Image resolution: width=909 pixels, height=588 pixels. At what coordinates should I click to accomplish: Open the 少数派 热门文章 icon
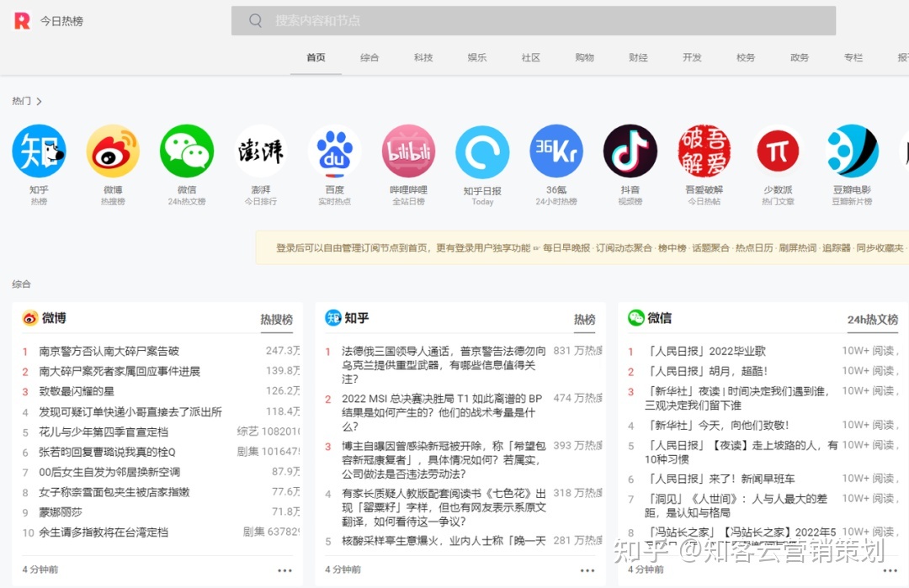coord(778,152)
